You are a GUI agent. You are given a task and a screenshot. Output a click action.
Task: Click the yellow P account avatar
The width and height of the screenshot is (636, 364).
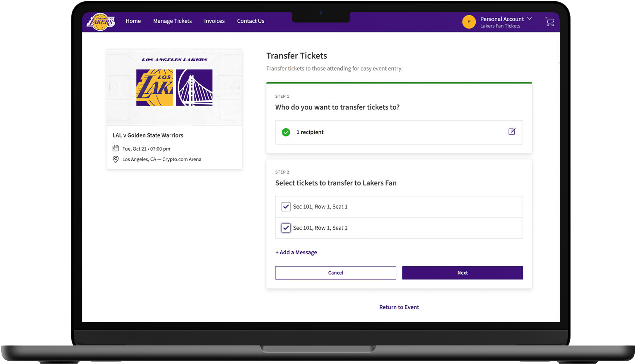click(469, 22)
